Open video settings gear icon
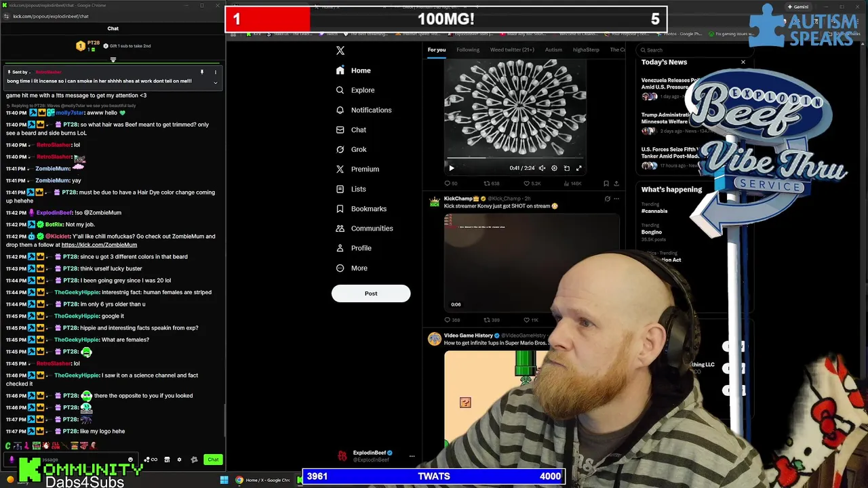This screenshot has height=488, width=868. (554, 168)
